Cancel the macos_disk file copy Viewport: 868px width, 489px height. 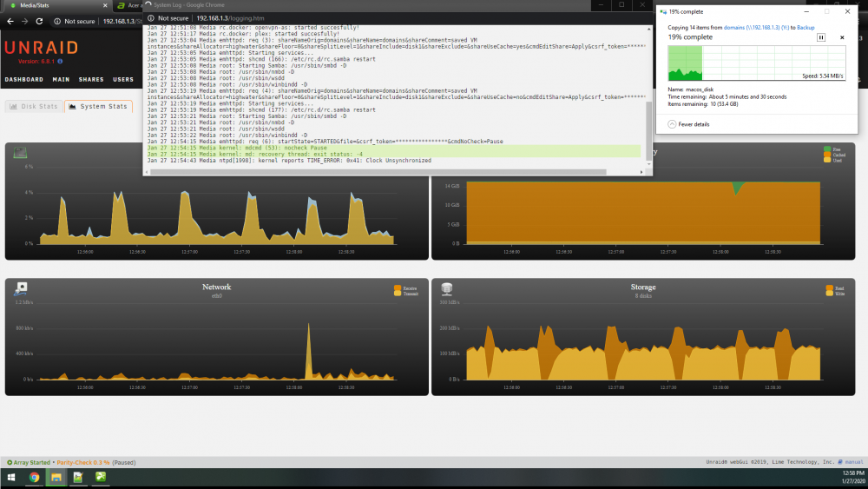click(x=842, y=37)
